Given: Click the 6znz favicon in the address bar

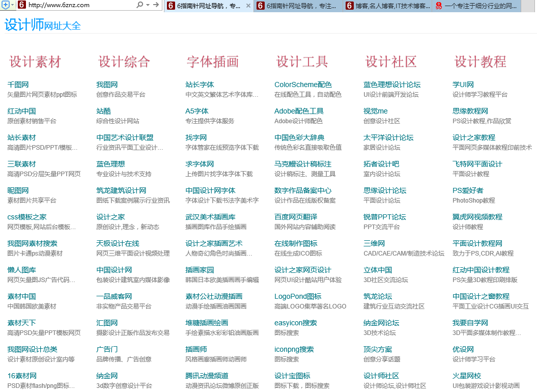Looking at the screenshot, I should tap(21, 5).
